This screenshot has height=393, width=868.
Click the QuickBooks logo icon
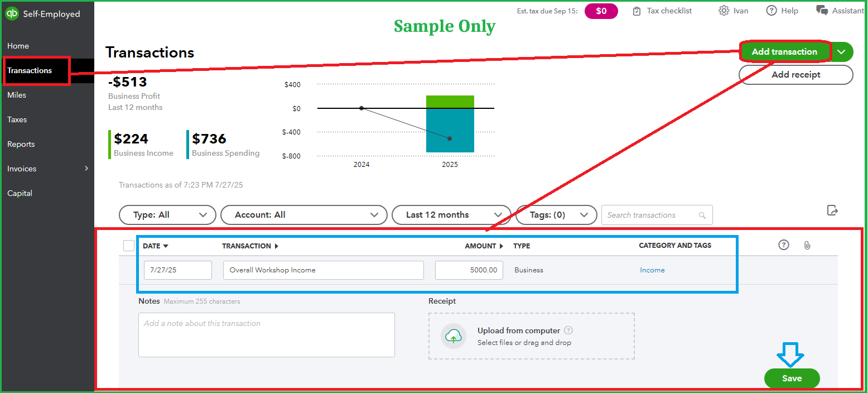[12, 14]
